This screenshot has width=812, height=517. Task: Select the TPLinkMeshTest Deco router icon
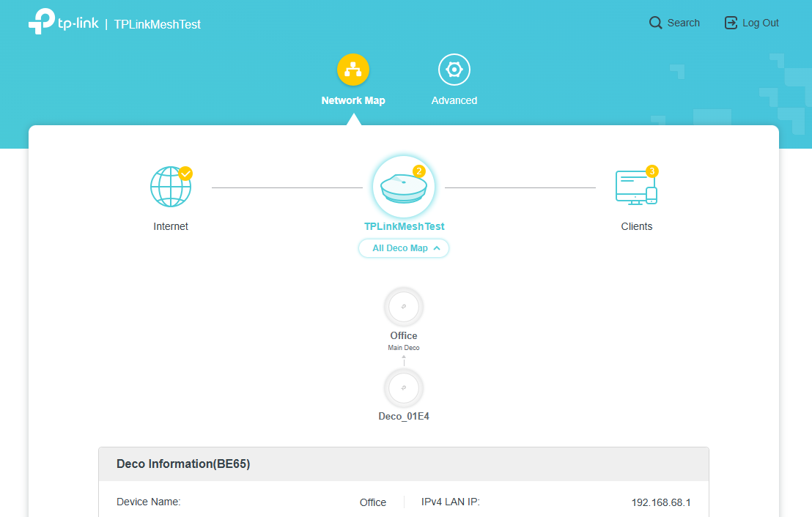(x=404, y=187)
